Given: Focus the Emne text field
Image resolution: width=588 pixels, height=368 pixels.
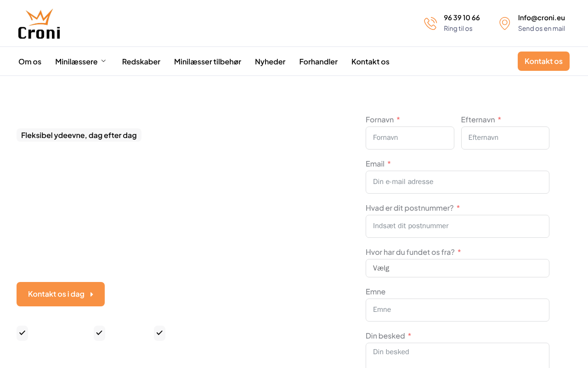Looking at the screenshot, I should [457, 310].
